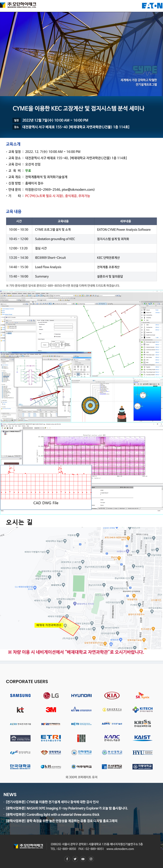The width and height of the screenshot is (163, 868).
Task: Click the seminar title 'CYME을 이용한 KEC 고장계산'
Action: point(78,109)
